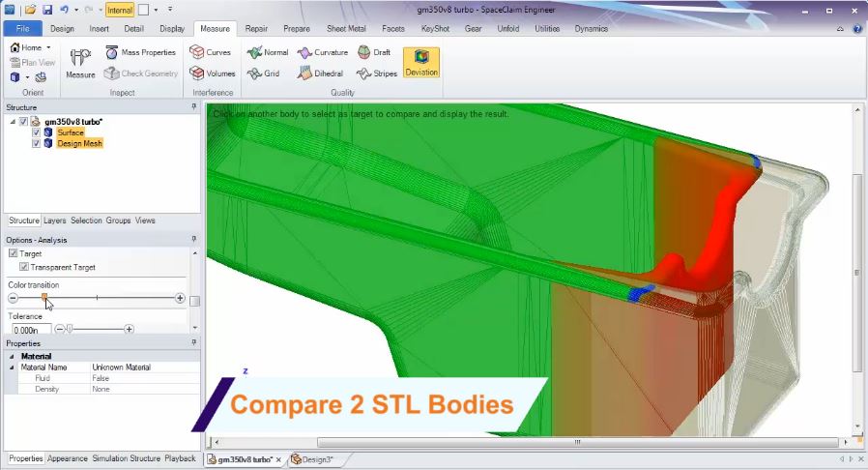Switch to the Design ribbon tab
Screen dimensions: 868x470
62,28
